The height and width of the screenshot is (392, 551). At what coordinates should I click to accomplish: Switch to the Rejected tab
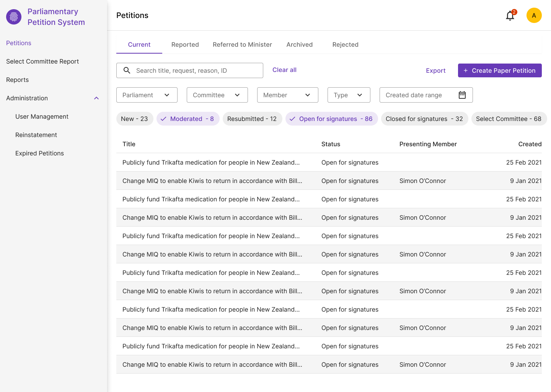[346, 44]
